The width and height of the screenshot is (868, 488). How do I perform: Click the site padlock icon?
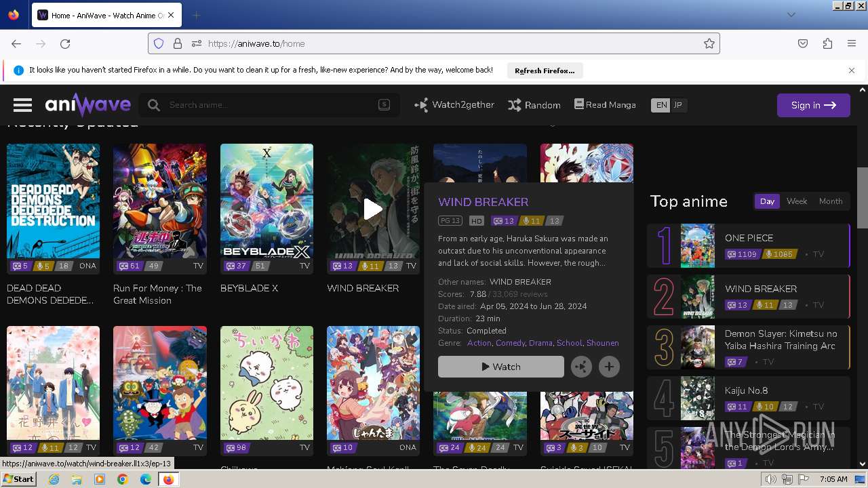click(178, 43)
